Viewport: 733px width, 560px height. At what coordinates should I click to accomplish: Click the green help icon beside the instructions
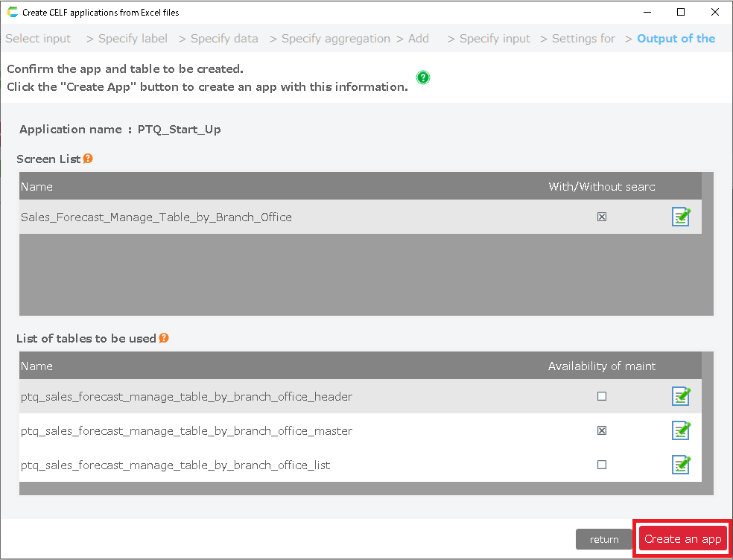pos(423,77)
